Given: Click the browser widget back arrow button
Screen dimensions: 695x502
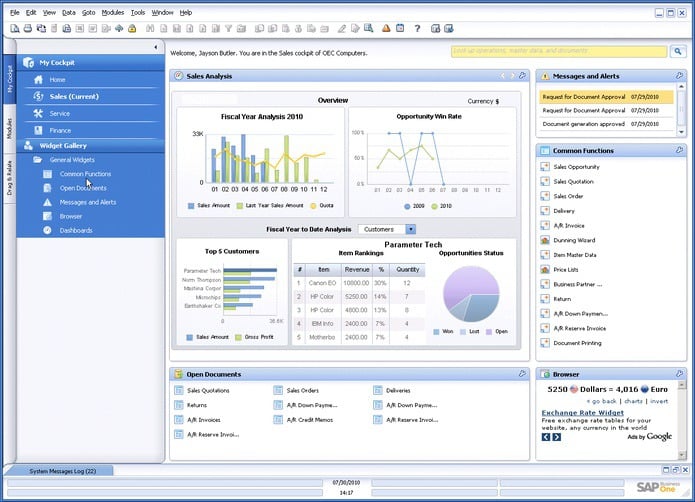Looking at the screenshot, I should point(546,437).
